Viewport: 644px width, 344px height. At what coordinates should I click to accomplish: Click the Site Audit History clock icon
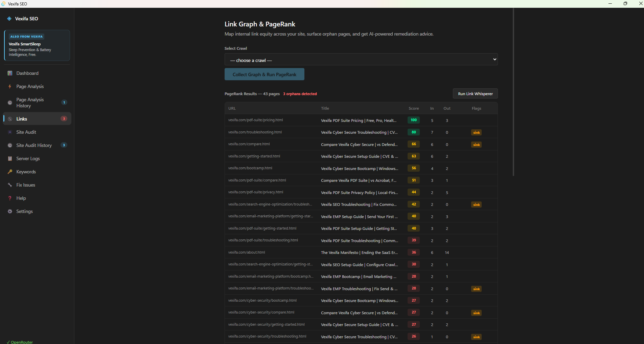[10, 145]
